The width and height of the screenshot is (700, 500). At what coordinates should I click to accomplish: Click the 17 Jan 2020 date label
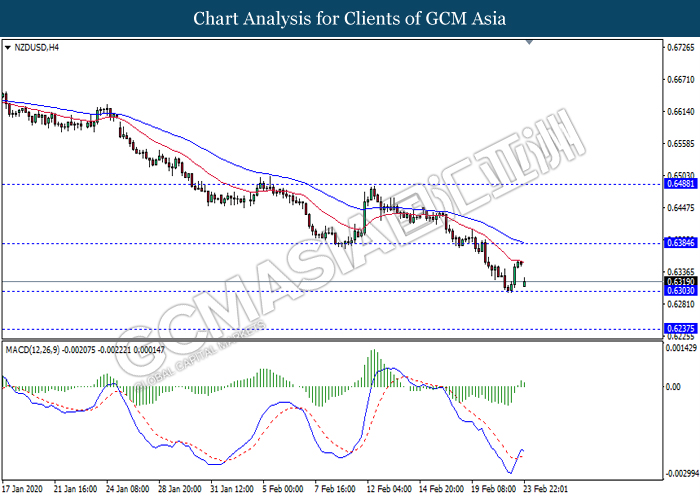26,490
